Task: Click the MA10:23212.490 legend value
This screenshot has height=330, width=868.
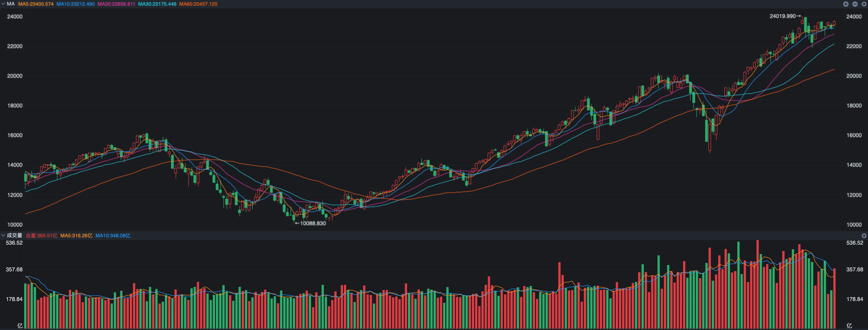Action: pyautogui.click(x=75, y=4)
